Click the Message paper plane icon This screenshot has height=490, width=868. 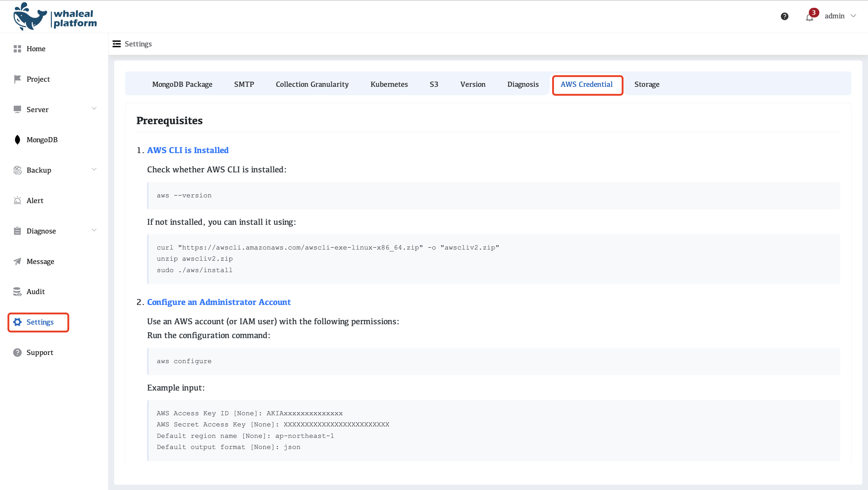[x=17, y=262]
